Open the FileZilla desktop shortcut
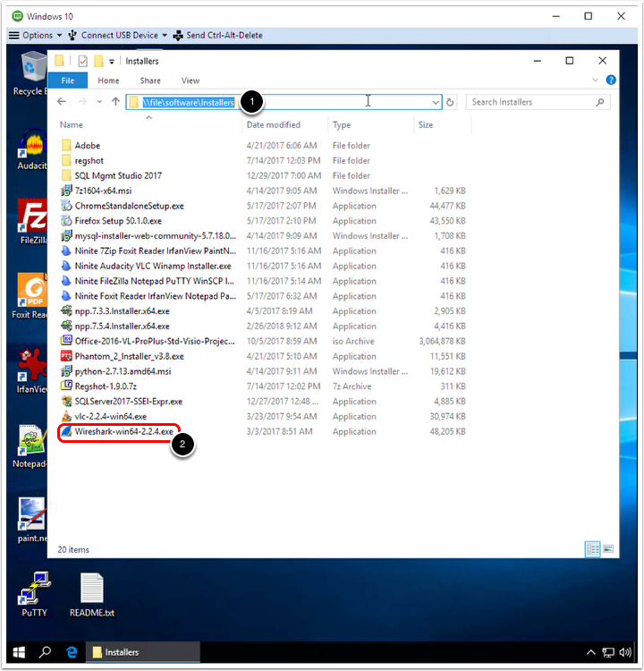The image size is (644, 671). pyautogui.click(x=33, y=221)
